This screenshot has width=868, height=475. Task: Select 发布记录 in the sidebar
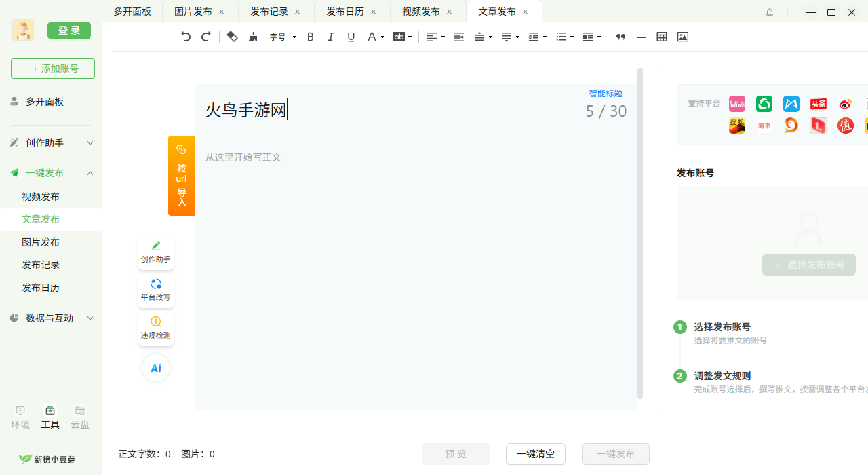tap(41, 265)
